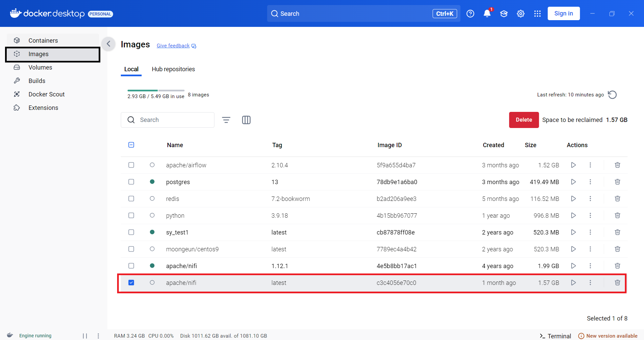Screen dimensions: 644x340
Task: Check the python row checkbox
Action: coord(131,215)
